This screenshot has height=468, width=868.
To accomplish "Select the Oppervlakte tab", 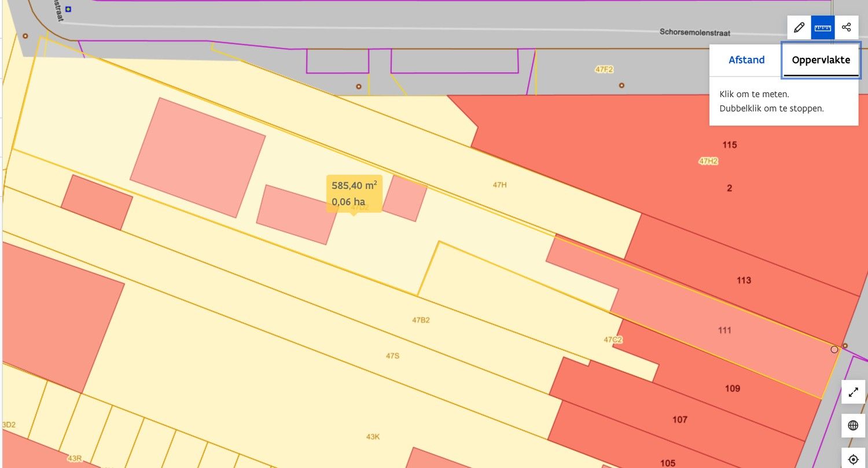I will (821, 60).
